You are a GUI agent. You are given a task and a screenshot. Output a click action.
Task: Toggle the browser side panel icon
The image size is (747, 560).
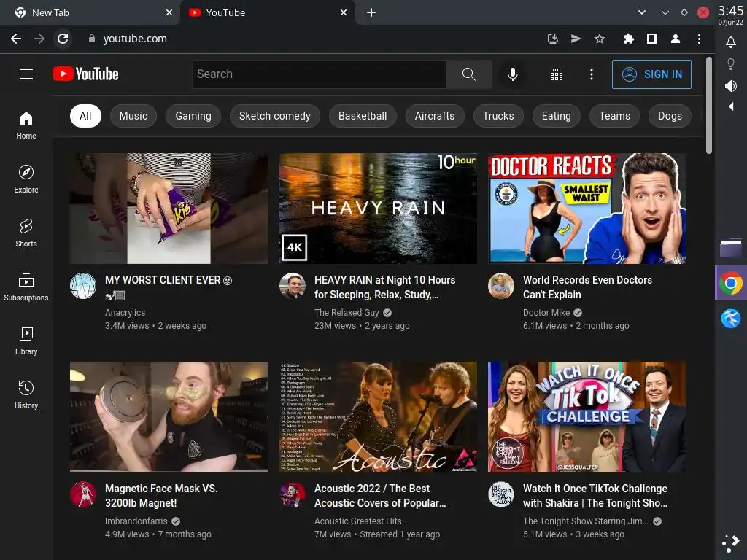[652, 39]
